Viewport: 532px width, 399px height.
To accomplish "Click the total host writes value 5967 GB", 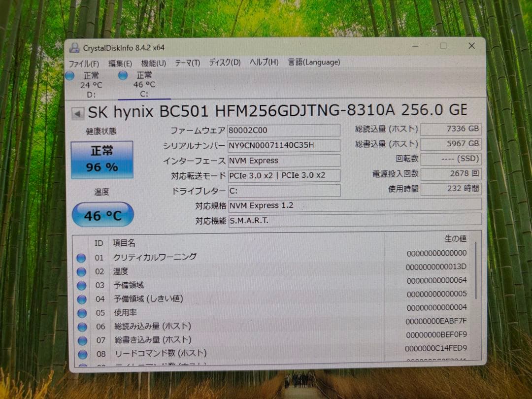I will pos(451,144).
